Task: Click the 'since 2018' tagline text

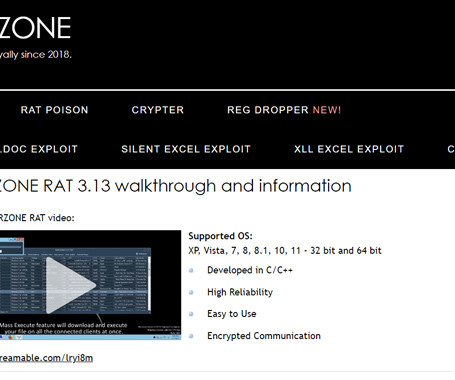Action: [x=36, y=54]
